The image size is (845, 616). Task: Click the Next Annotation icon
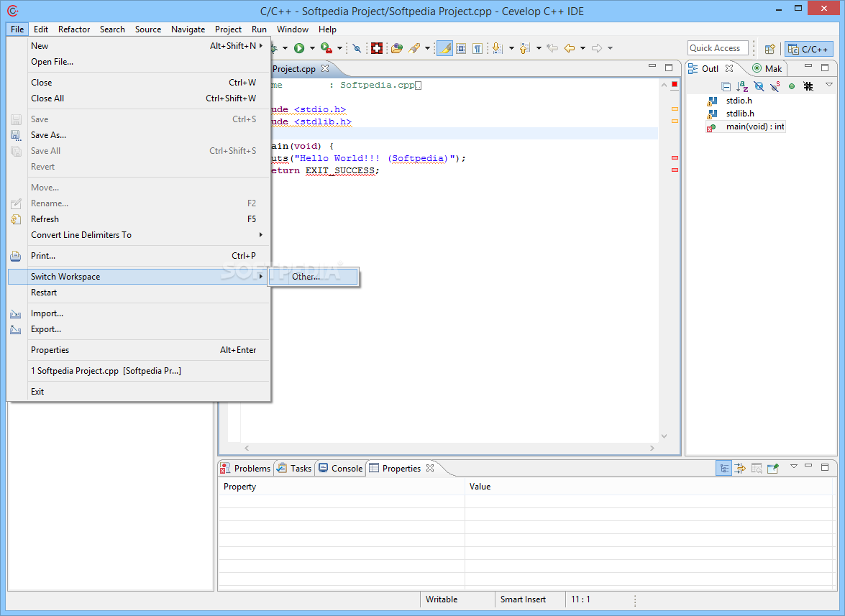(x=498, y=48)
